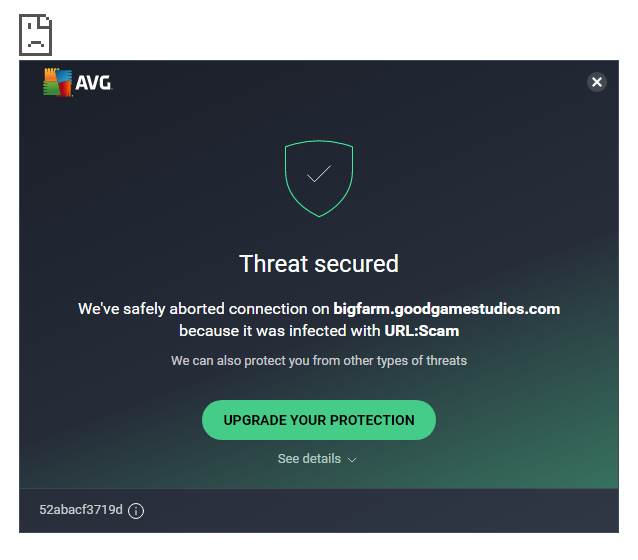Close the AVG threat popup
The image size is (638, 560).
click(x=597, y=82)
